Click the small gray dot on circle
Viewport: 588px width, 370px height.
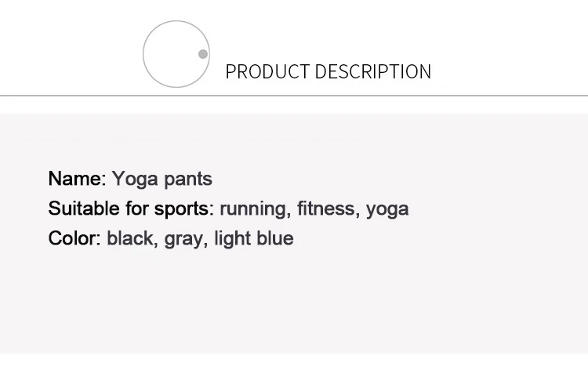[x=203, y=54]
